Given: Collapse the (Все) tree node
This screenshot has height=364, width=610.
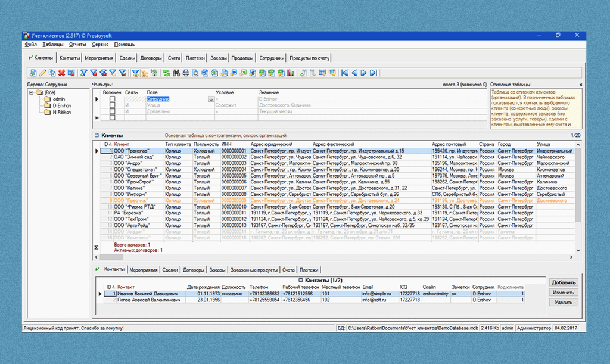Looking at the screenshot, I should (x=31, y=92).
